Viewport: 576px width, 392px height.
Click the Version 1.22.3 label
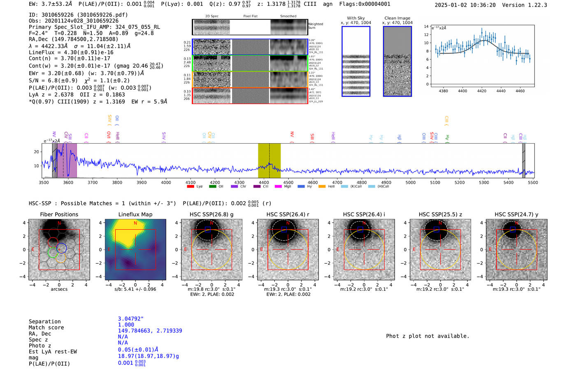(525, 5)
